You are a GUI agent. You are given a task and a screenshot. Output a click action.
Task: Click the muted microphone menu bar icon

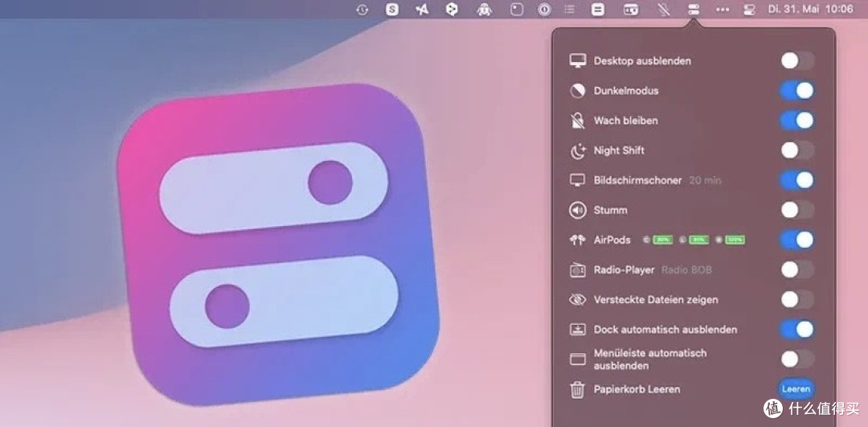tap(663, 10)
